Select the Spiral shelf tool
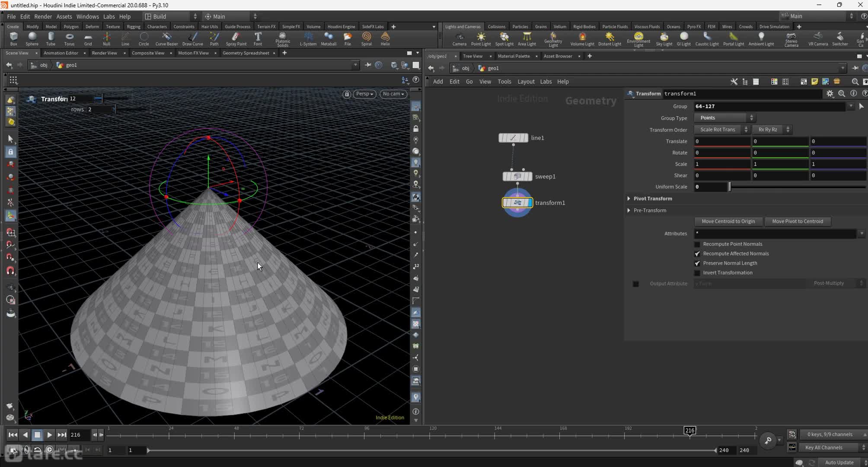The height and width of the screenshot is (467, 868). point(367,38)
